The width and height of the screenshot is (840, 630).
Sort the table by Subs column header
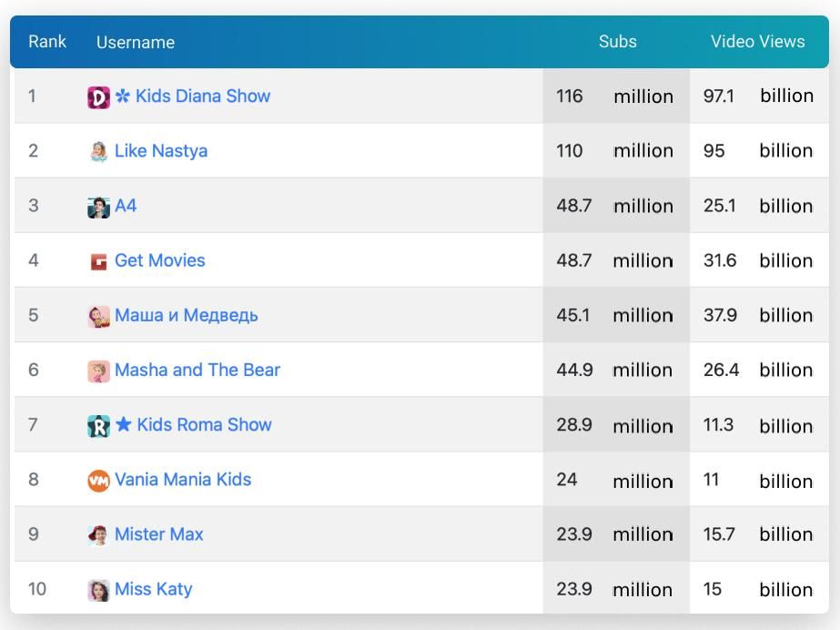point(617,42)
